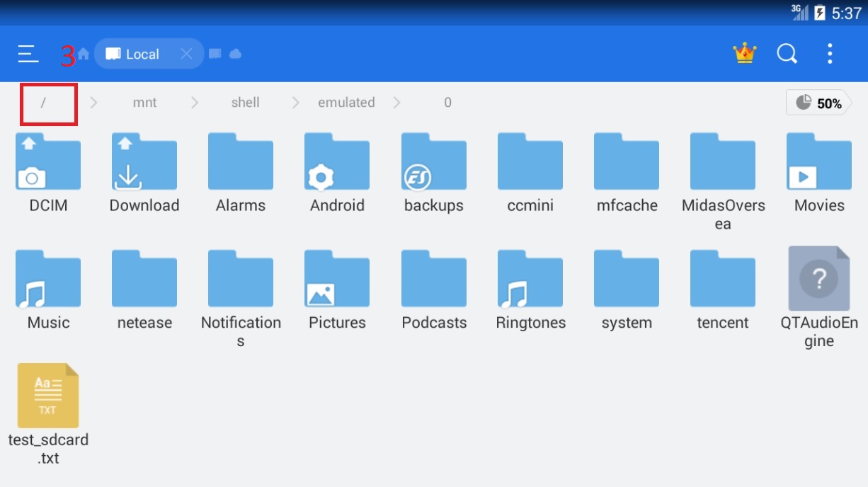868x487 pixels.
Task: Tap the 5:37 clock
Action: (846, 13)
